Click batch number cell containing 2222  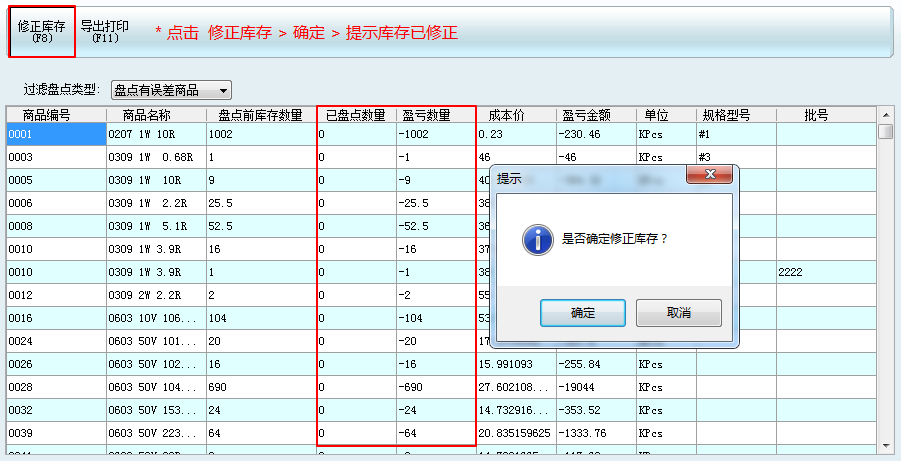pyautogui.click(x=815, y=272)
